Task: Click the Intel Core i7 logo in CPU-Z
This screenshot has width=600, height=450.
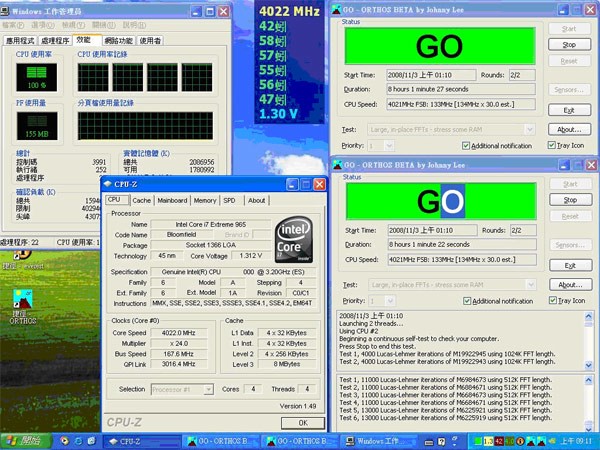Action: [x=294, y=240]
